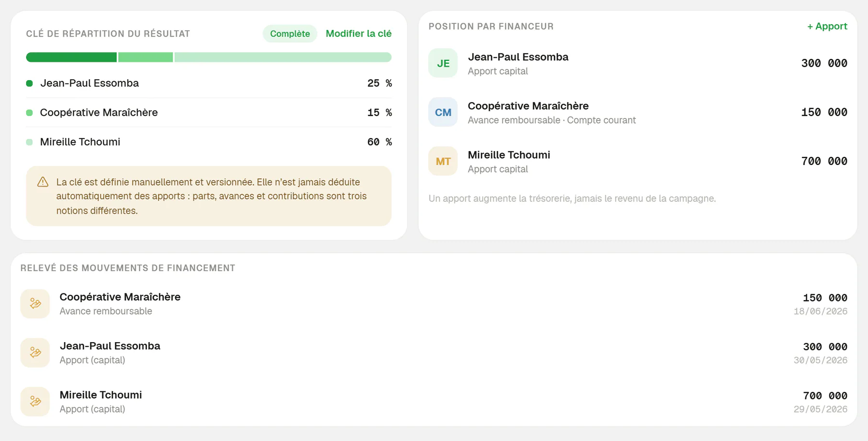Click the pale green 60% bar segment
This screenshot has width=868, height=441.
coord(283,57)
